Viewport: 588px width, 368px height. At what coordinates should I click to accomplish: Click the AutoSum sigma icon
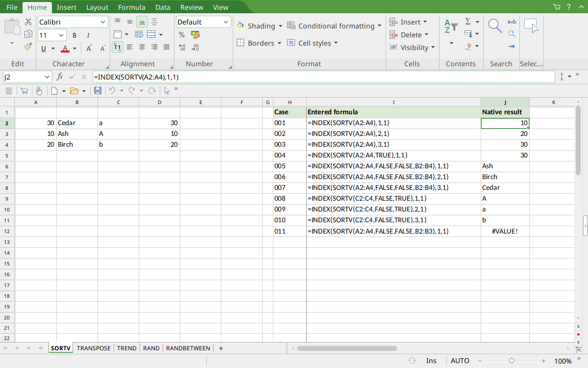click(468, 22)
